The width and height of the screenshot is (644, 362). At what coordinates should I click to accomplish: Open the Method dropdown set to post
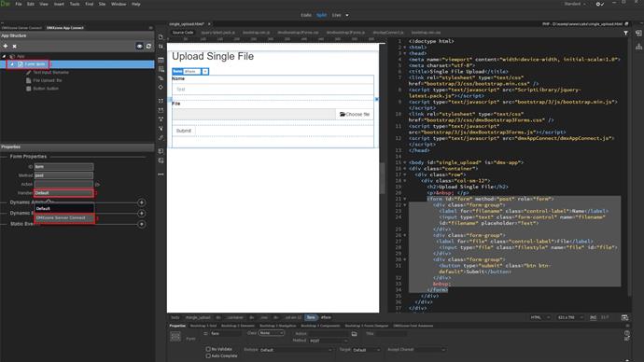point(63,175)
